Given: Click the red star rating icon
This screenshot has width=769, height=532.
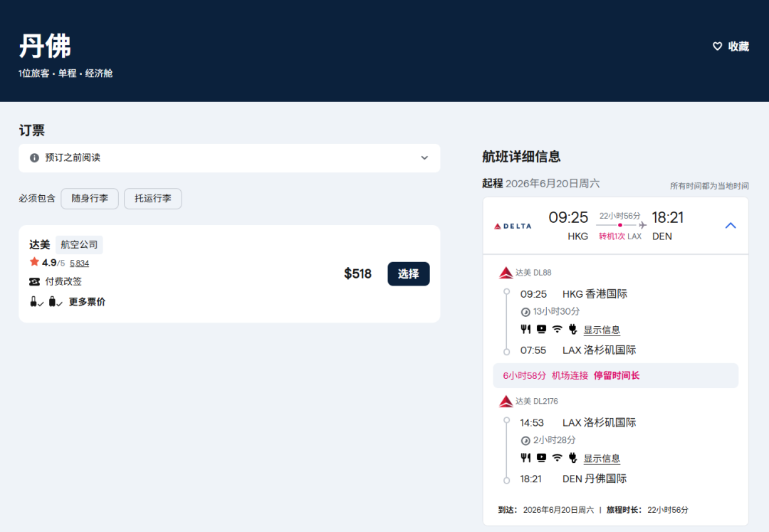Looking at the screenshot, I should (x=34, y=262).
